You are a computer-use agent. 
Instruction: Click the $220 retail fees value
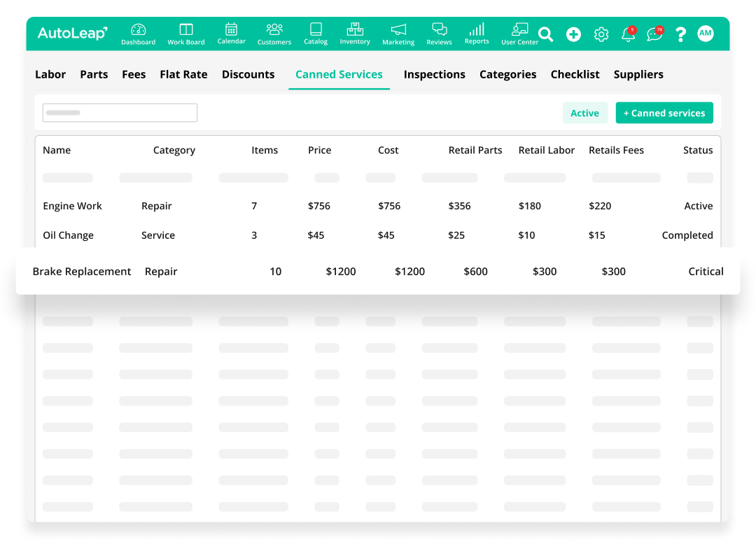pos(600,206)
